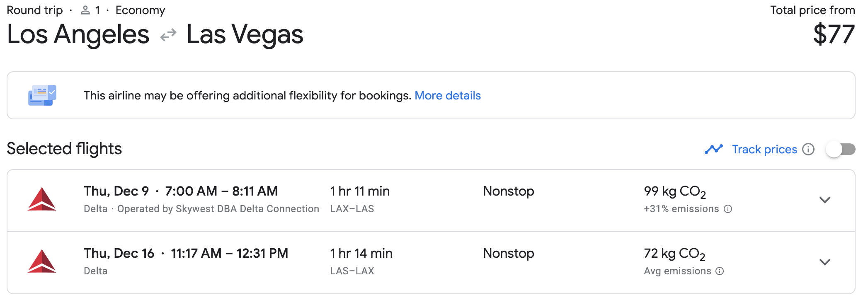Select the Las Vegas city name
Screen dimensions: 868x300
pos(245,35)
